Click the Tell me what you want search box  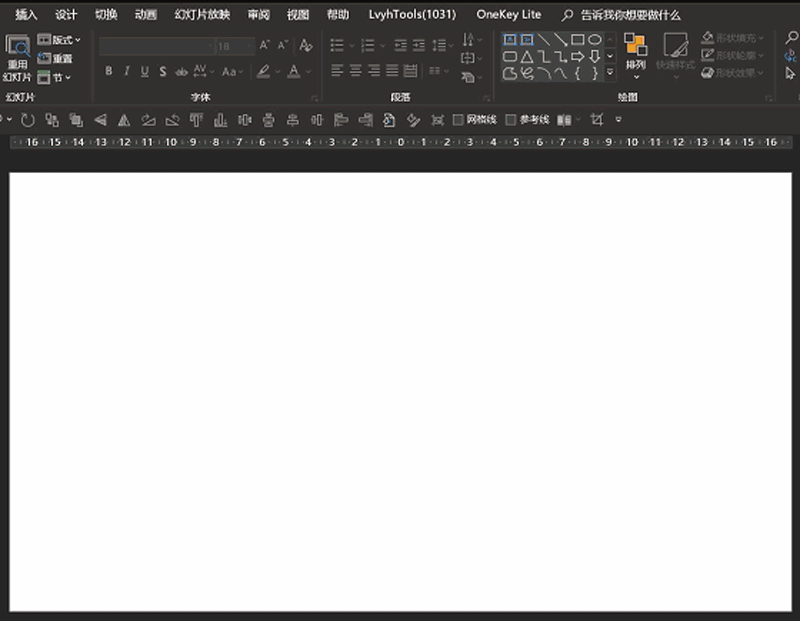pos(621,15)
